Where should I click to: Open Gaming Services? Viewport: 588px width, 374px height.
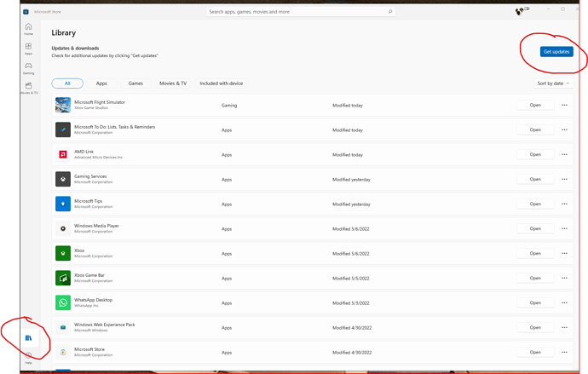pos(535,180)
